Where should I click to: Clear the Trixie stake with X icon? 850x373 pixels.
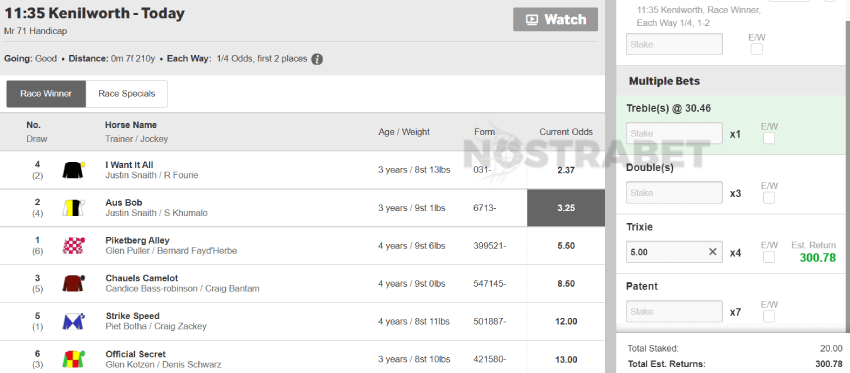713,252
